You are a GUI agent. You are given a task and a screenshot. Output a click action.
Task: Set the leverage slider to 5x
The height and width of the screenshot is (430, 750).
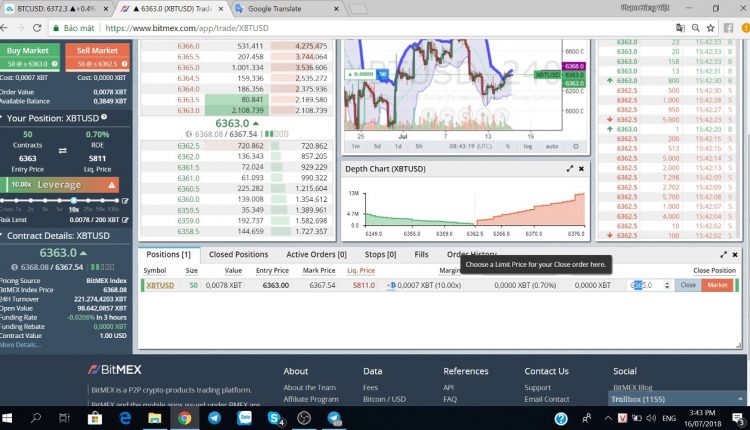coord(59,200)
